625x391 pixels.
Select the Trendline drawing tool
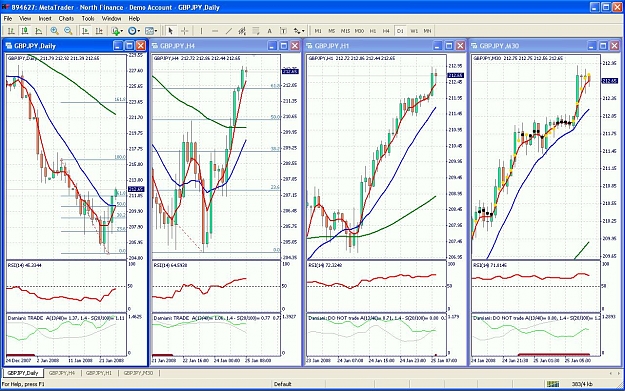pyautogui.click(x=228, y=31)
